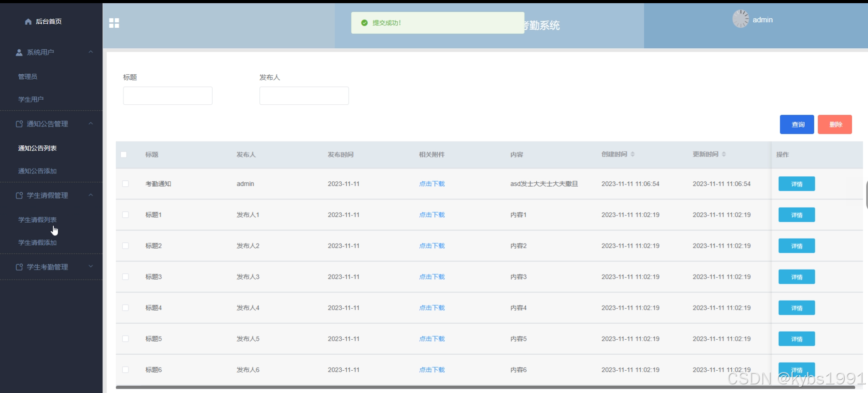Click the 标题 search input field
The height and width of the screenshot is (393, 868).
pyautogui.click(x=168, y=96)
